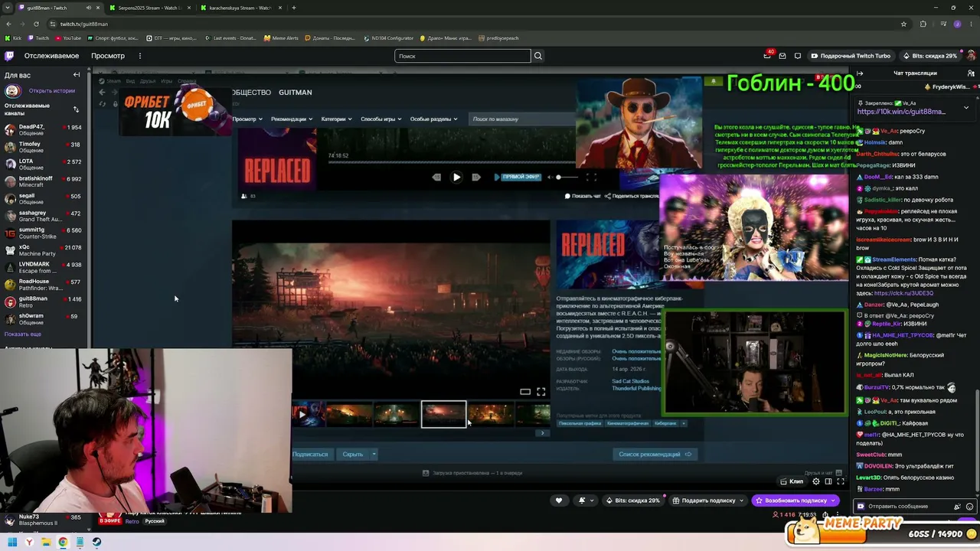Open the Steam Особые разделы dropdown
This screenshot has width=980, height=551.
click(433, 119)
